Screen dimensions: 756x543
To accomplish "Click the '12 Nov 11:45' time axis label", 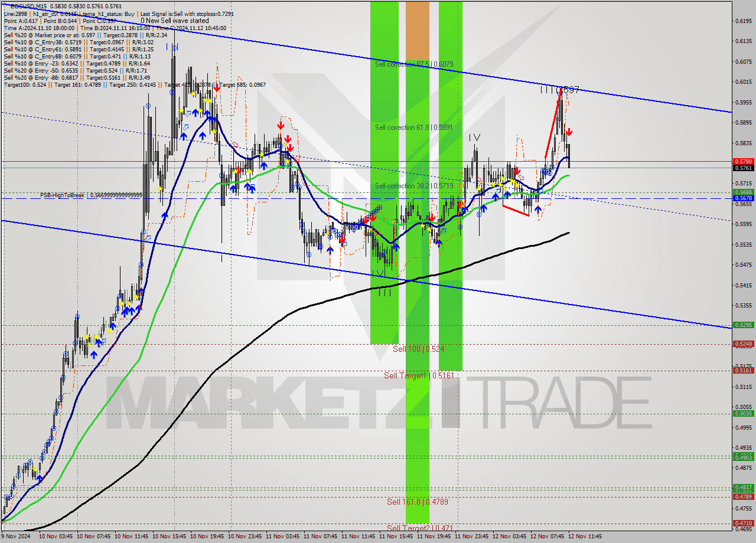I will (585, 537).
